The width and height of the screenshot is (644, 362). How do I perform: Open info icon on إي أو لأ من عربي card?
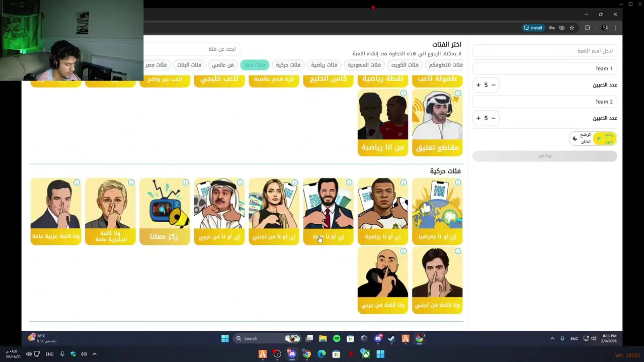click(240, 183)
